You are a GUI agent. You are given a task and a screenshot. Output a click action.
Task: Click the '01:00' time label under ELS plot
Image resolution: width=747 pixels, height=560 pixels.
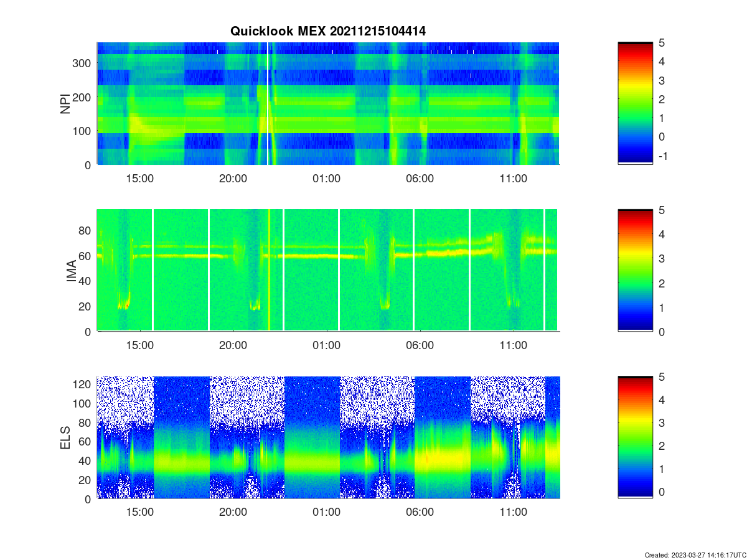click(x=327, y=512)
